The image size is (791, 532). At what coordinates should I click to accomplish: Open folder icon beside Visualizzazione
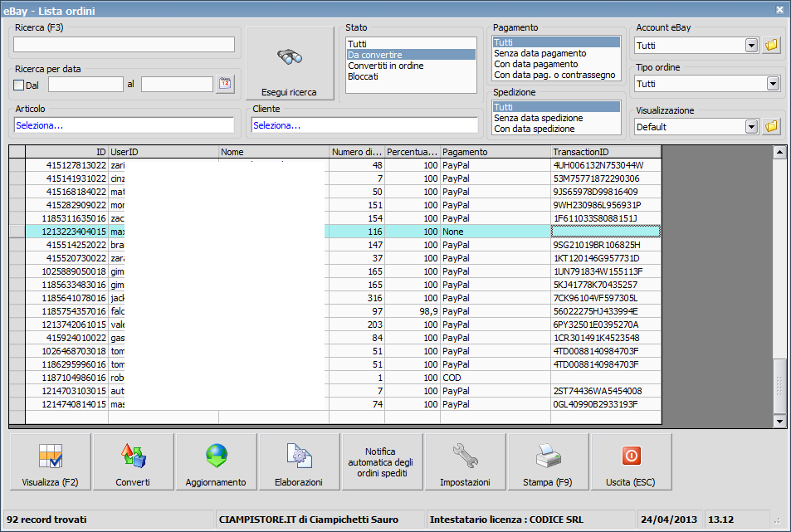771,127
